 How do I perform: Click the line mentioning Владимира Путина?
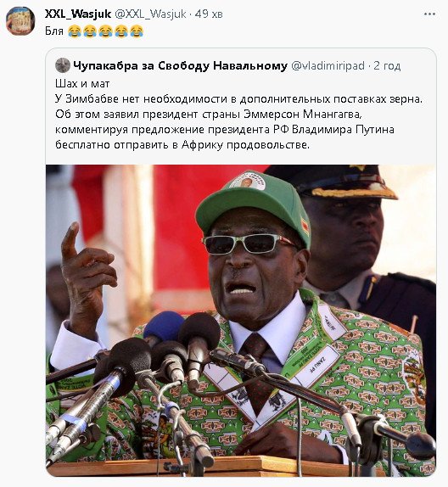tap(225, 129)
